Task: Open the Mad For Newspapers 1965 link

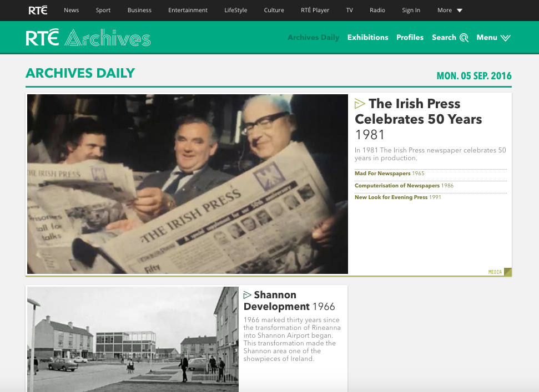Action: [x=390, y=174]
